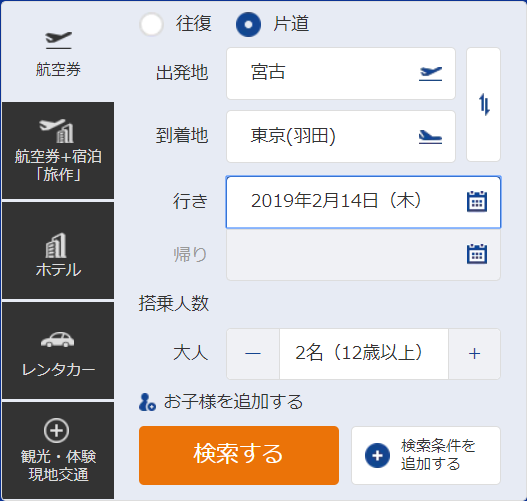This screenshot has height=501, width=527.
Task: Open calendar icon for 帰り date
Action: point(477,254)
